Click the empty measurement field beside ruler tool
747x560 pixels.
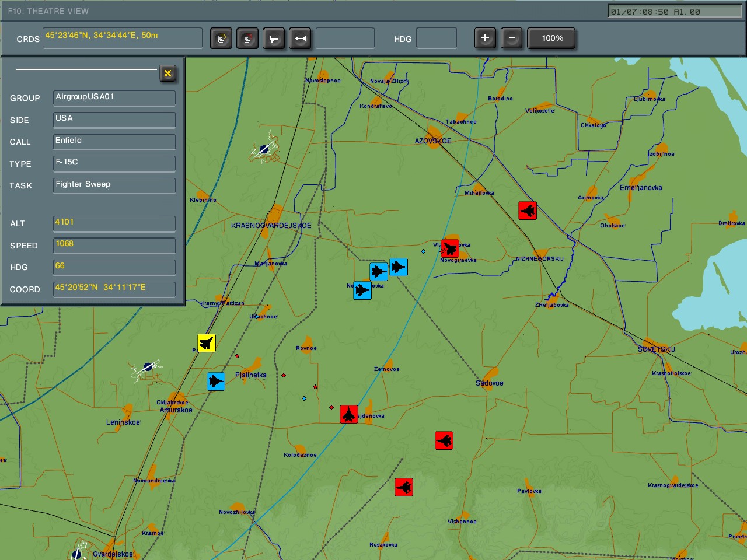tap(345, 38)
